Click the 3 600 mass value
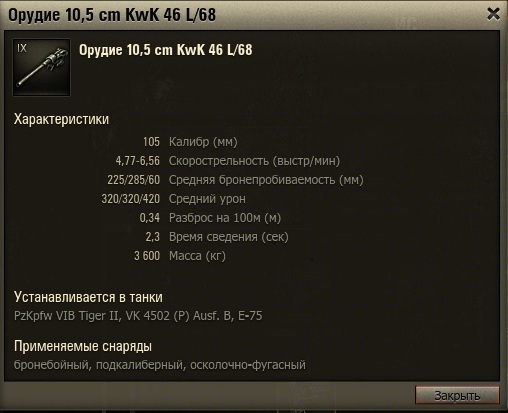 point(147,256)
